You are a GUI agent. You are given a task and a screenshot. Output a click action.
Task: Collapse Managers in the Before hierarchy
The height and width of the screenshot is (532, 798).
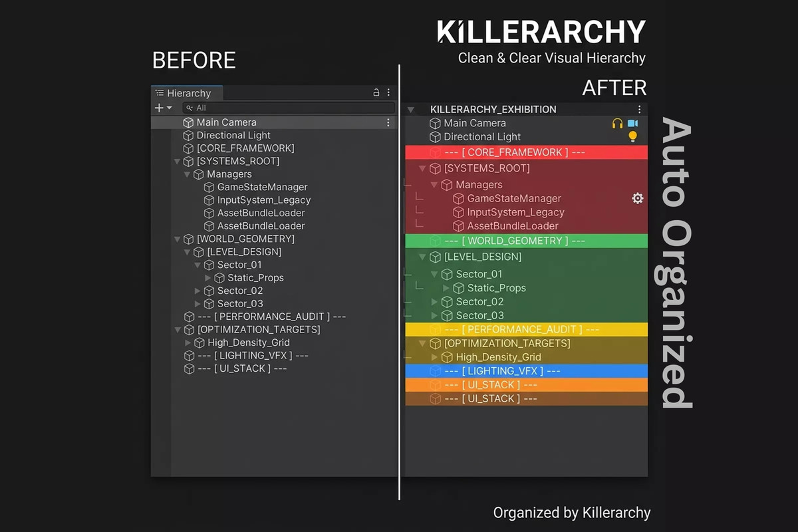coord(188,174)
